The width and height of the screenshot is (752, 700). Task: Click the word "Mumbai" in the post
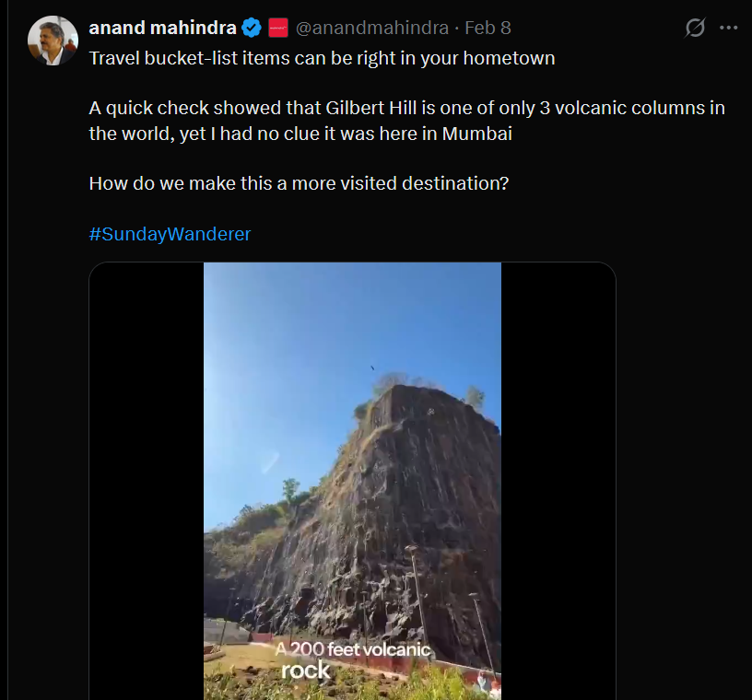click(x=476, y=133)
